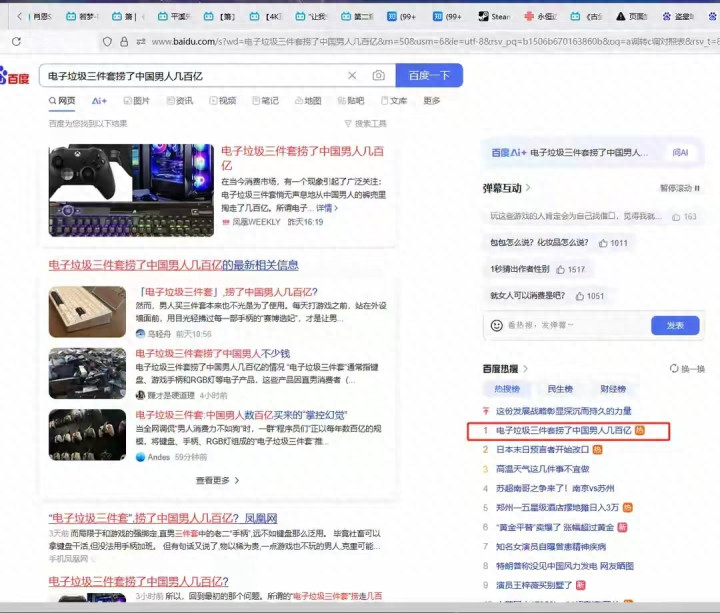720x613 pixels.
Task: Select the 民生榜 hot list tab
Action: pos(560,389)
